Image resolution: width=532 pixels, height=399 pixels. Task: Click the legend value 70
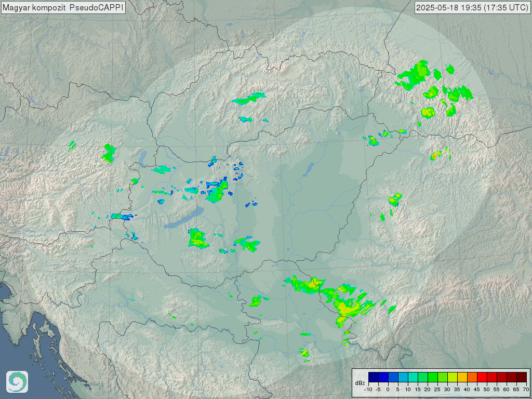point(526,390)
